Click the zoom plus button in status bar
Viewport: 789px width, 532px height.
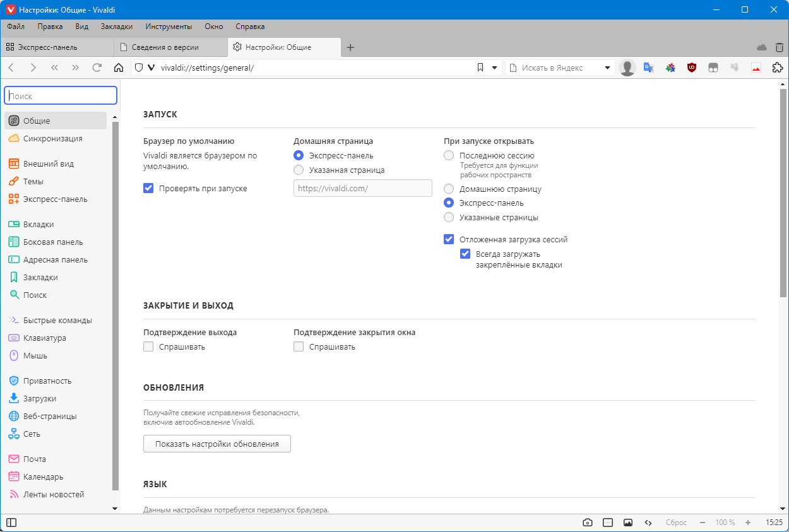coord(748,523)
